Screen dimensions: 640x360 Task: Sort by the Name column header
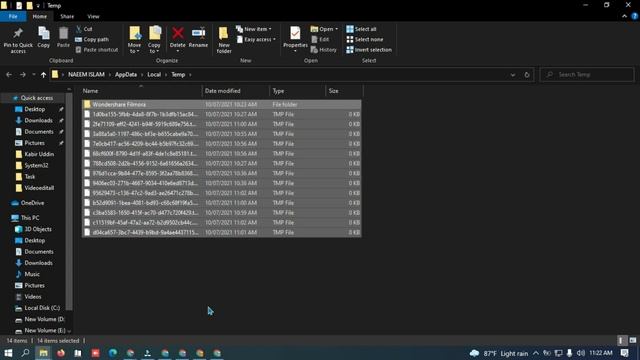click(141, 91)
